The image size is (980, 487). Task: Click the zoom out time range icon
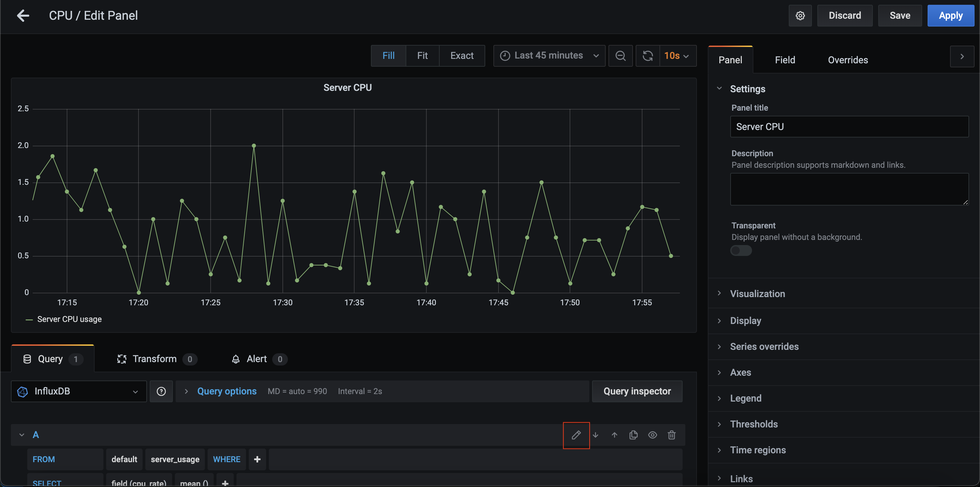pos(620,56)
